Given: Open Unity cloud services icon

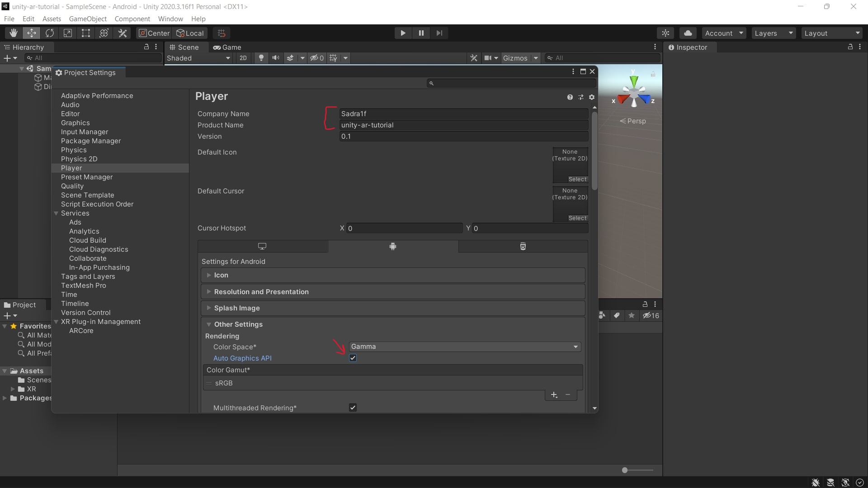Looking at the screenshot, I should click(x=688, y=33).
